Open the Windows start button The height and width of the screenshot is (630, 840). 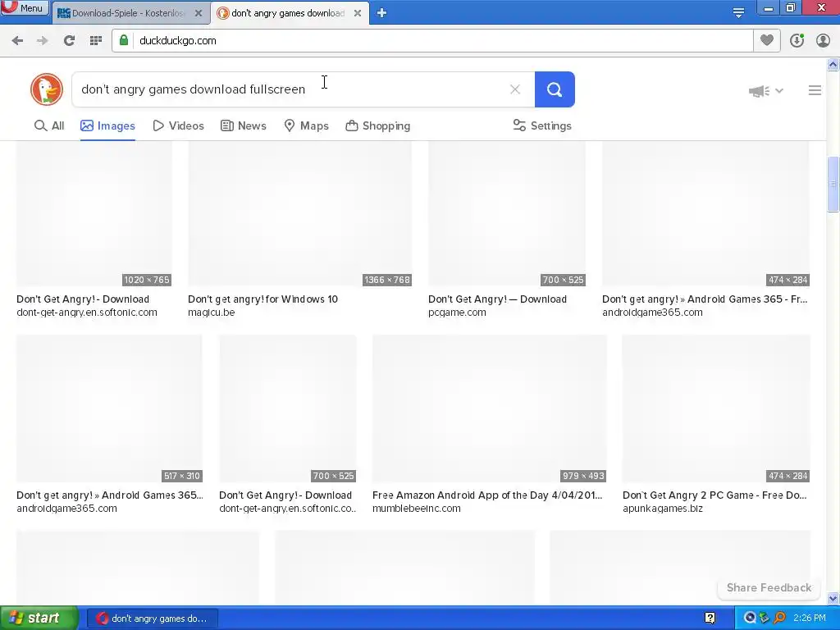point(39,619)
